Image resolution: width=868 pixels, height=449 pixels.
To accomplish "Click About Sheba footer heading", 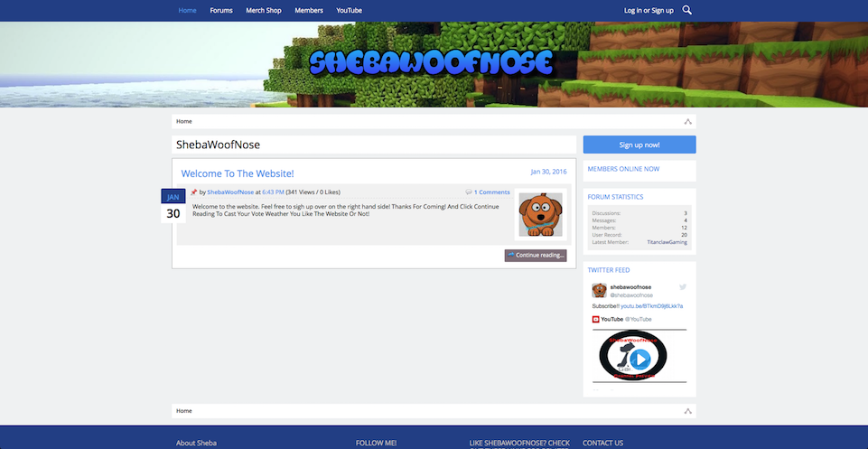I will pos(197,443).
